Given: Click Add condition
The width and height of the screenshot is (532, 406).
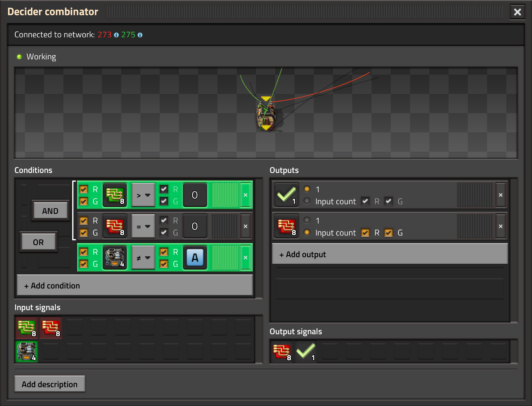Looking at the screenshot, I should [135, 286].
